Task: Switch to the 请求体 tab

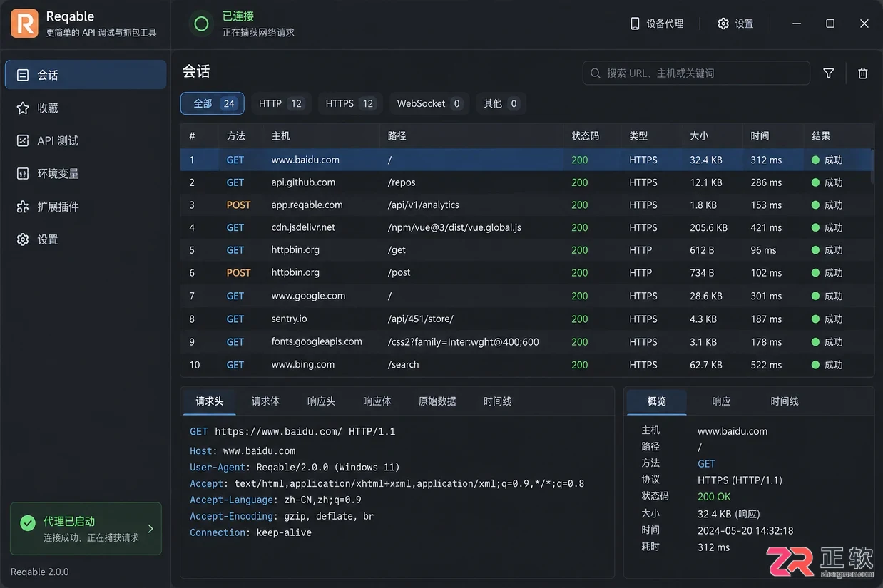Action: [265, 401]
